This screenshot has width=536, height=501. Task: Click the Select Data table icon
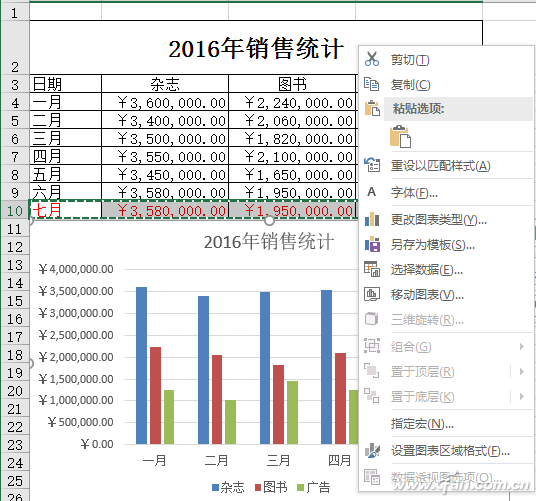372,269
